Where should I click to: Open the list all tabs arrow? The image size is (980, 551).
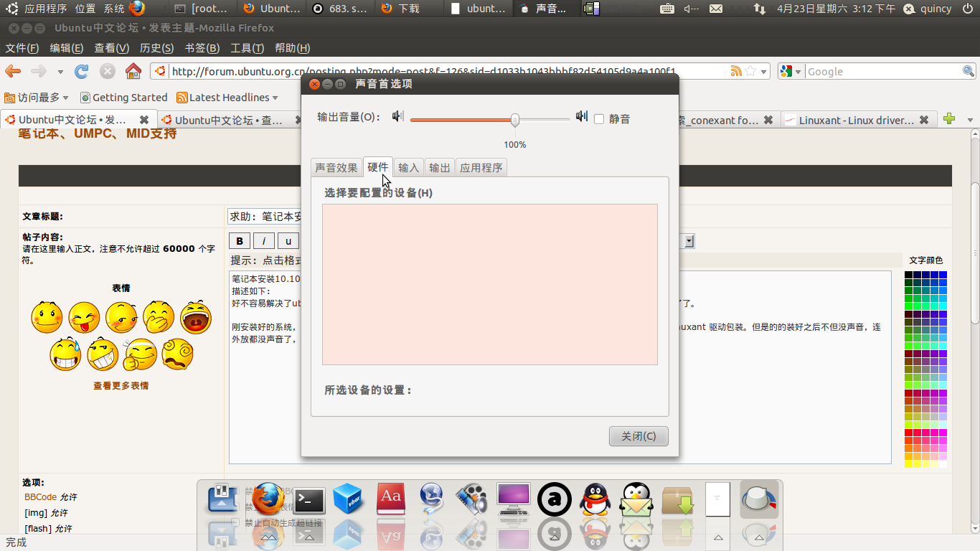970,120
